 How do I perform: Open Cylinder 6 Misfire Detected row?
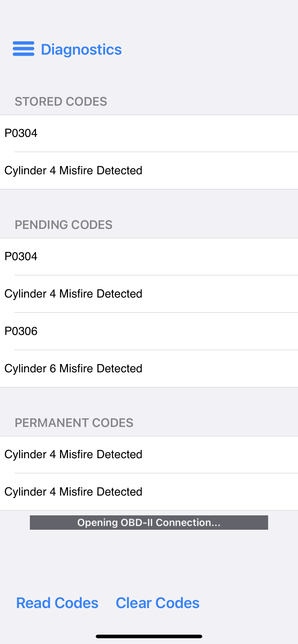[x=149, y=369]
